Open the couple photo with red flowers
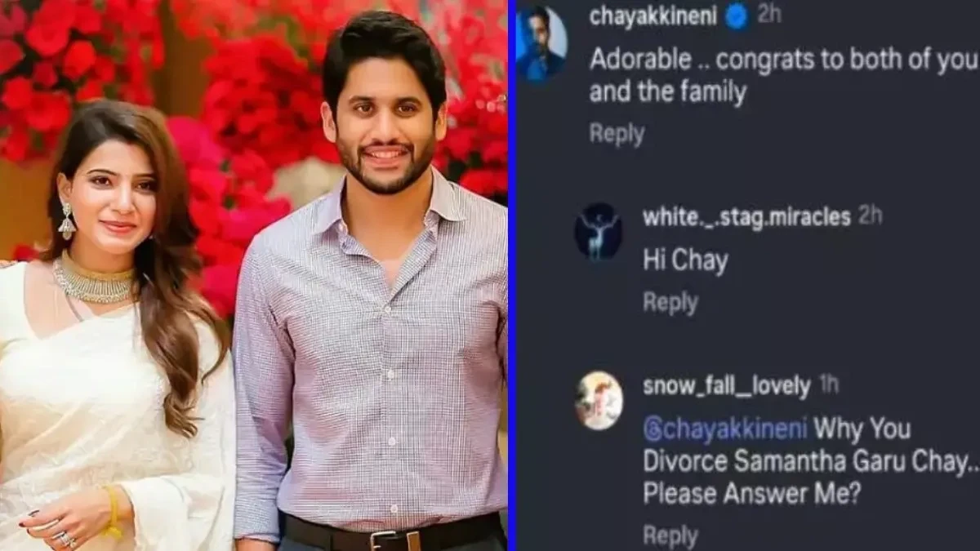Viewport: 980px width, 551px height. point(253,275)
